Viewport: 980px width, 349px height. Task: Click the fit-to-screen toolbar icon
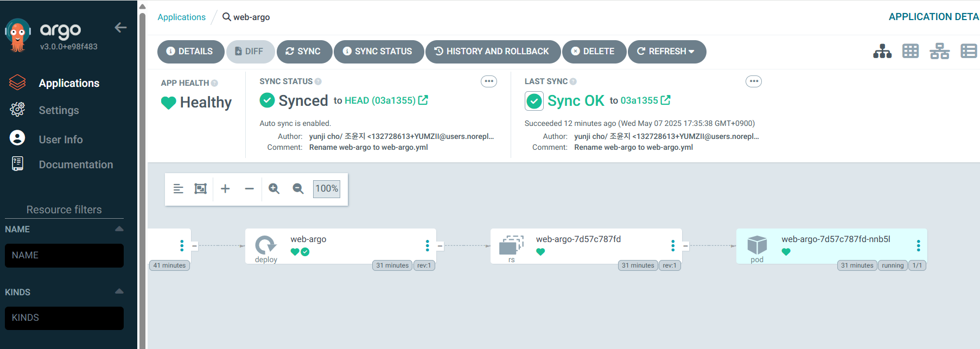coord(201,188)
